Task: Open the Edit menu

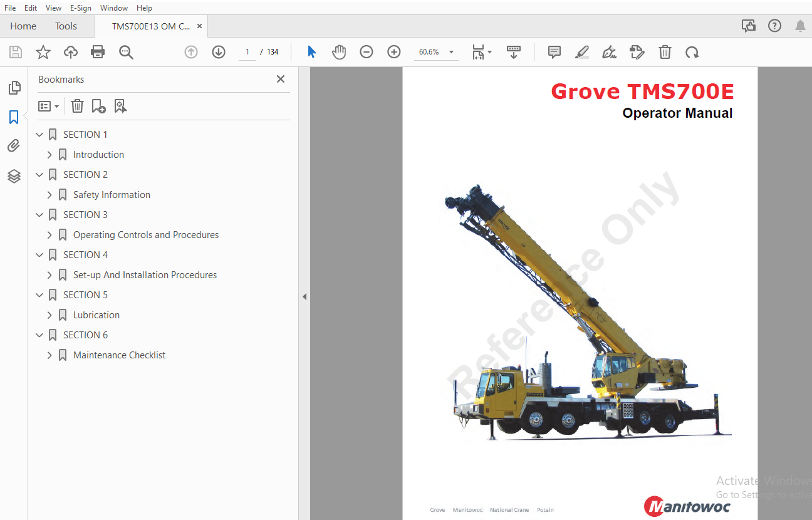Action: (31, 8)
